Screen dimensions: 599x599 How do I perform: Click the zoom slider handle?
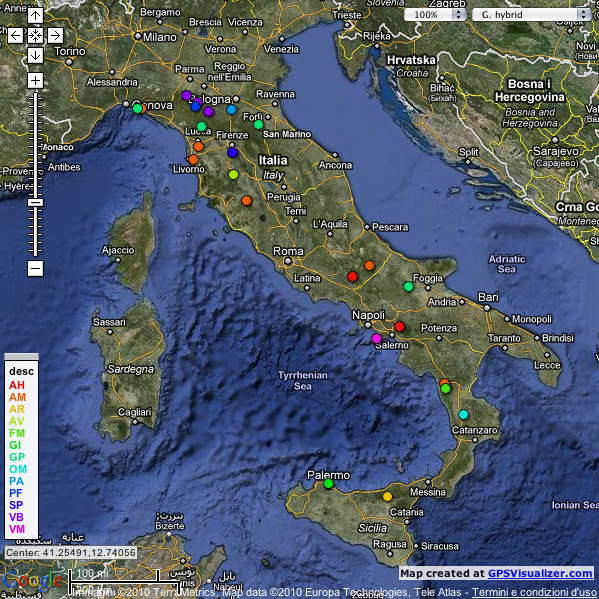tap(35, 202)
